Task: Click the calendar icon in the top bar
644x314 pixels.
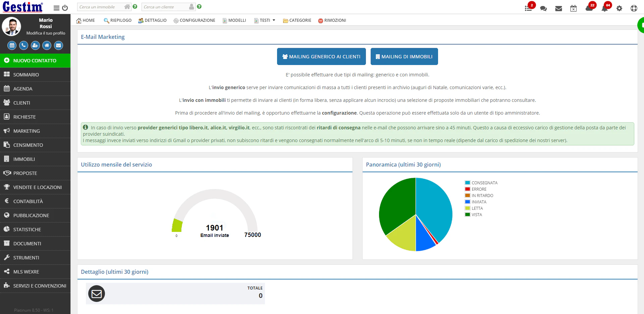Action: (574, 8)
